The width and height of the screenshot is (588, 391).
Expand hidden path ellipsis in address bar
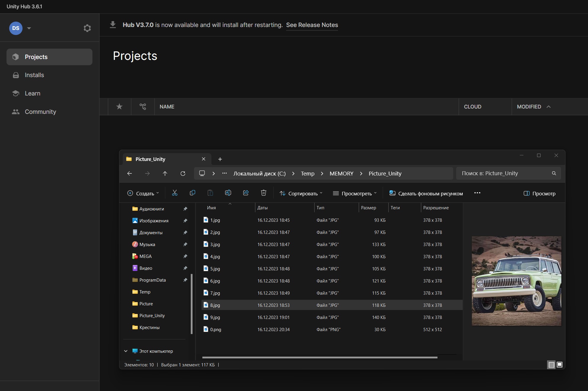coord(225,173)
